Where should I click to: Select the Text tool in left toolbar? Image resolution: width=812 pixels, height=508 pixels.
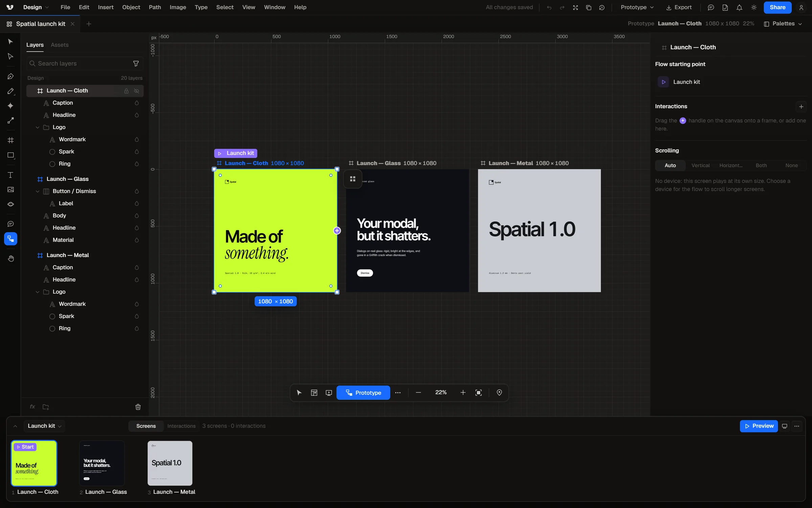(10, 175)
